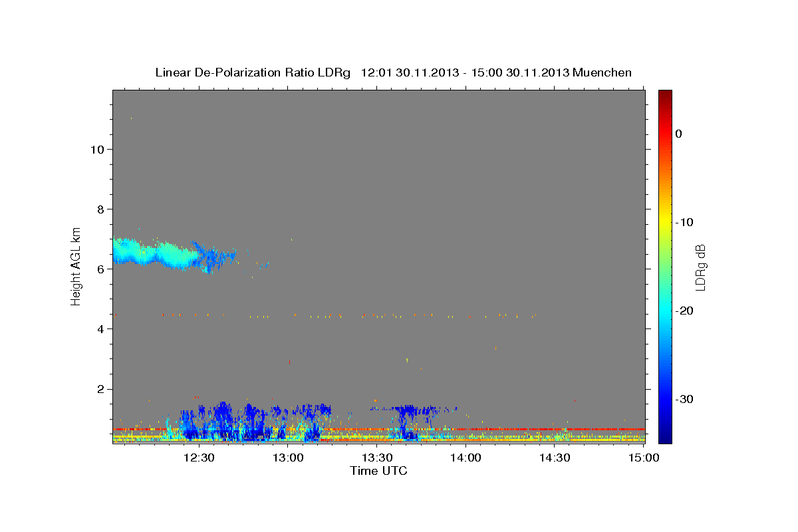
Task: Click the '4' height tick label
Action: (x=100, y=329)
